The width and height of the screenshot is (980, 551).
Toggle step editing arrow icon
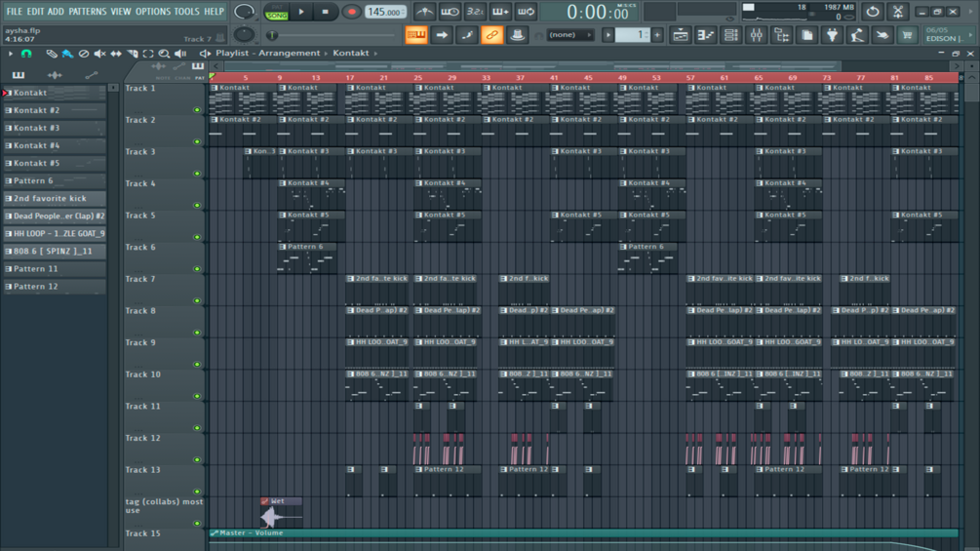point(442,35)
